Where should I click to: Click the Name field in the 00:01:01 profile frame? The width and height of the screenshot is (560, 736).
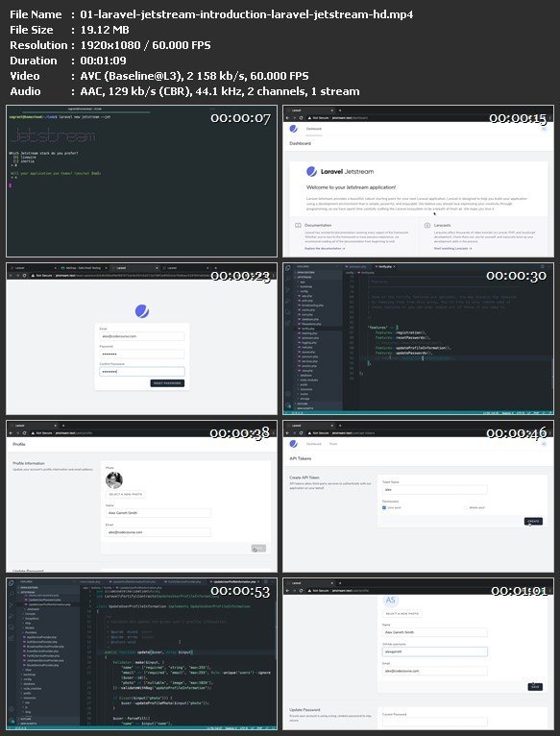pos(435,632)
